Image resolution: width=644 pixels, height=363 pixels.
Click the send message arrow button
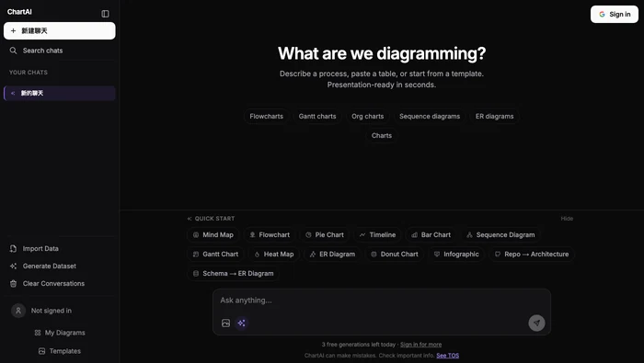pyautogui.click(x=536, y=323)
